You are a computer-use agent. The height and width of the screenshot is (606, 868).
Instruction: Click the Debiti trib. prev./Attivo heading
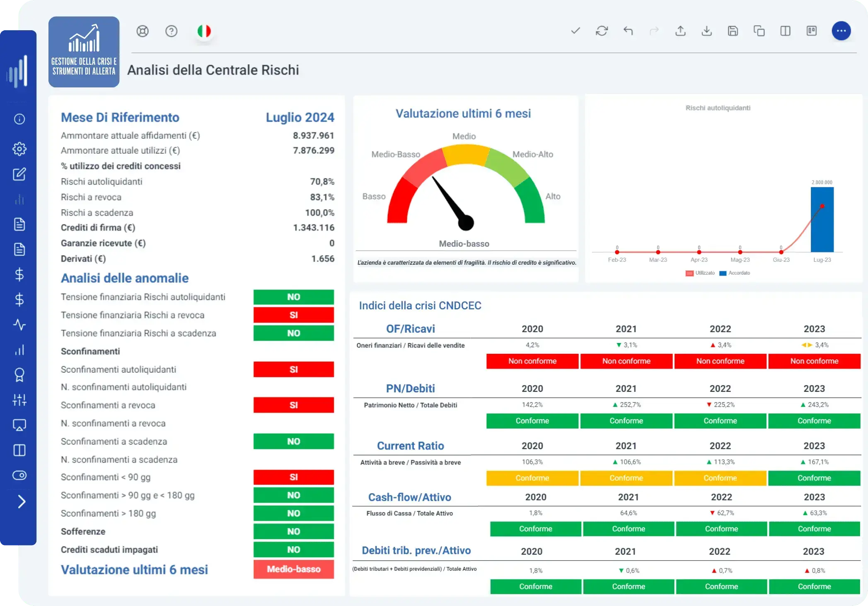[x=416, y=550]
